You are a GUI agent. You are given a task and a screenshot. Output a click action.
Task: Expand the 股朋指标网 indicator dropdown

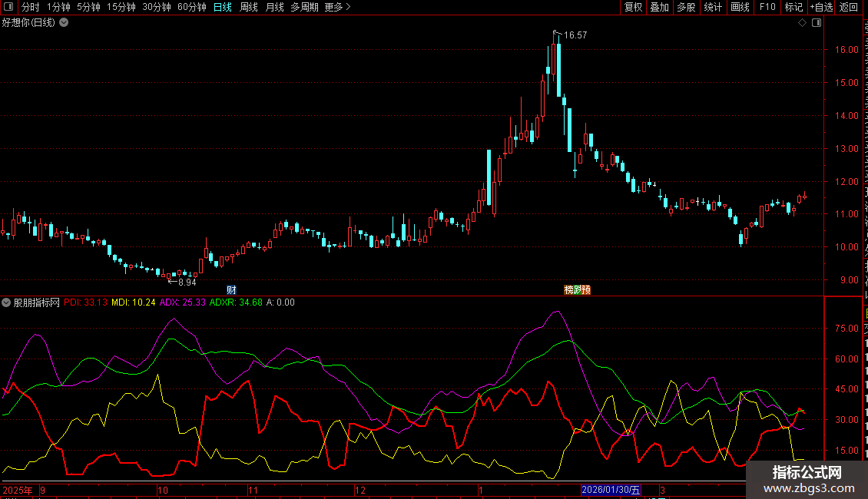click(x=7, y=302)
